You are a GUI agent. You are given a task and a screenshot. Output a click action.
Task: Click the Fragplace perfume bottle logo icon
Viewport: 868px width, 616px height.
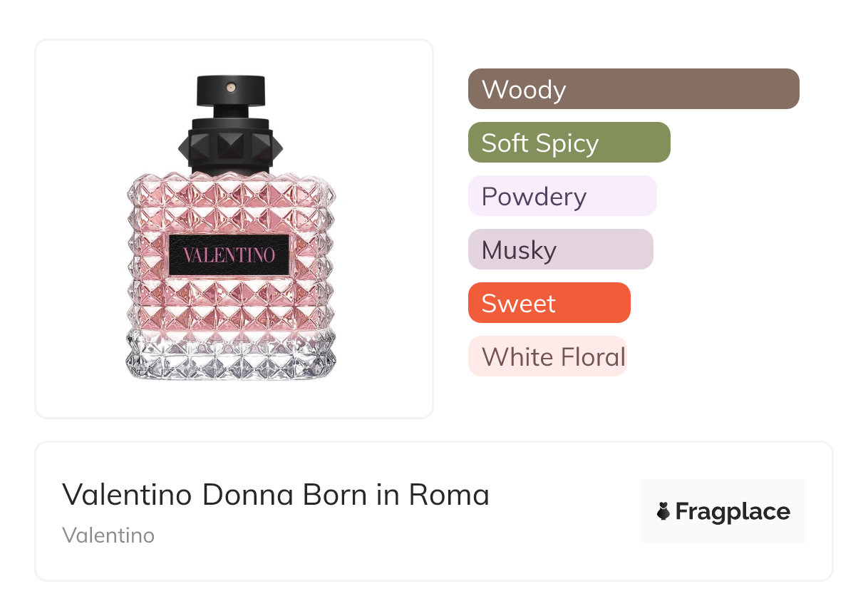pos(663,511)
